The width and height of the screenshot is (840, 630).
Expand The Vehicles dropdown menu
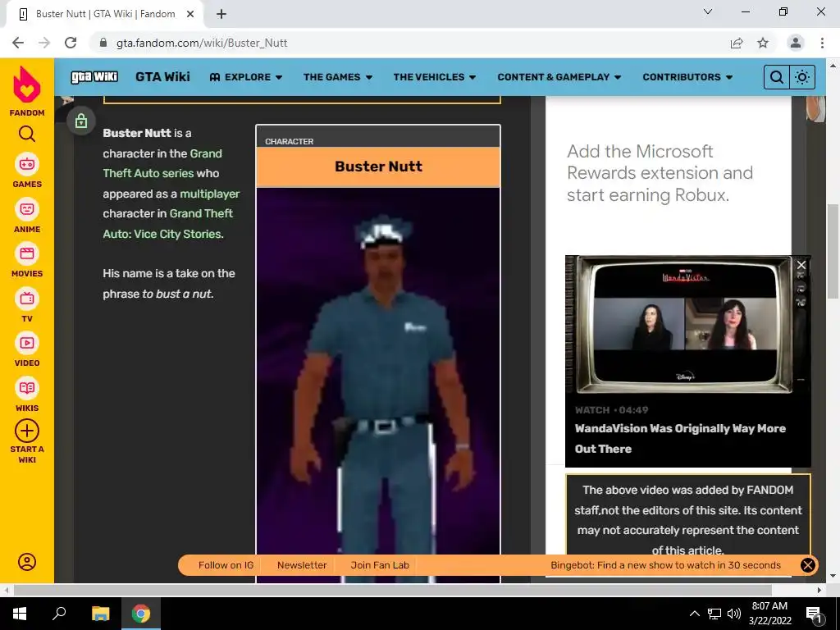pos(435,77)
